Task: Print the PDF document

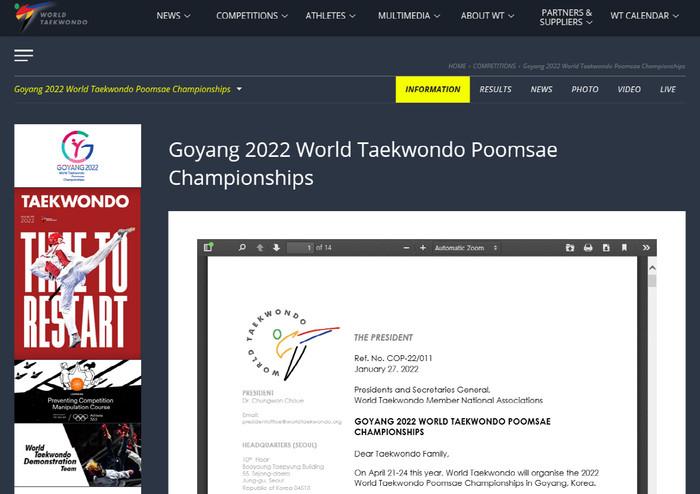Action: click(x=588, y=247)
